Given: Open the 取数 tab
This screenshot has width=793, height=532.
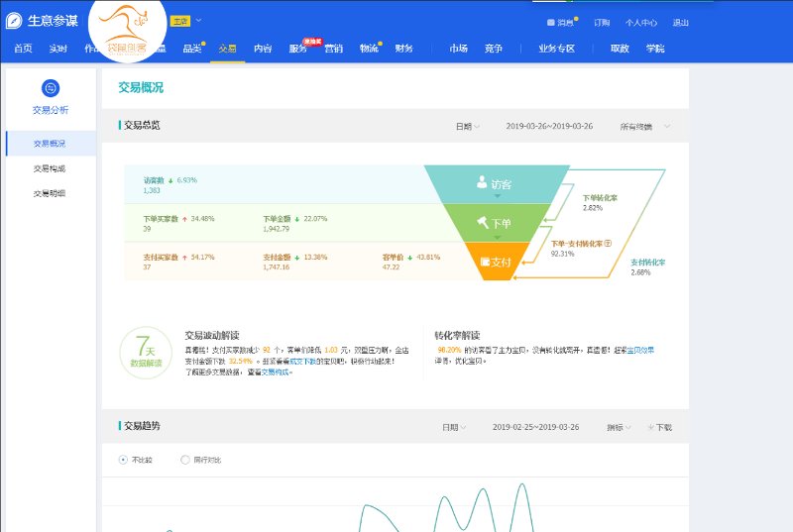Looking at the screenshot, I should point(620,49).
